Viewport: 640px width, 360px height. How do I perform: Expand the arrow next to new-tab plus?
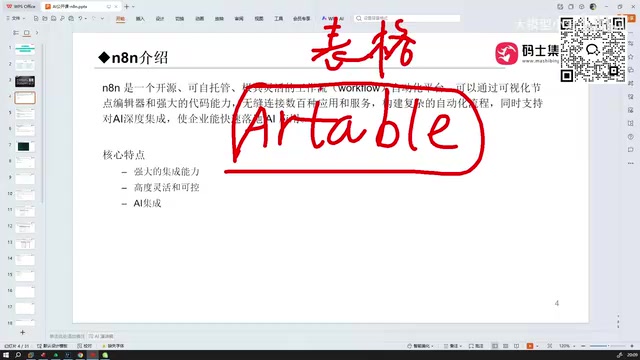(x=133, y=7)
